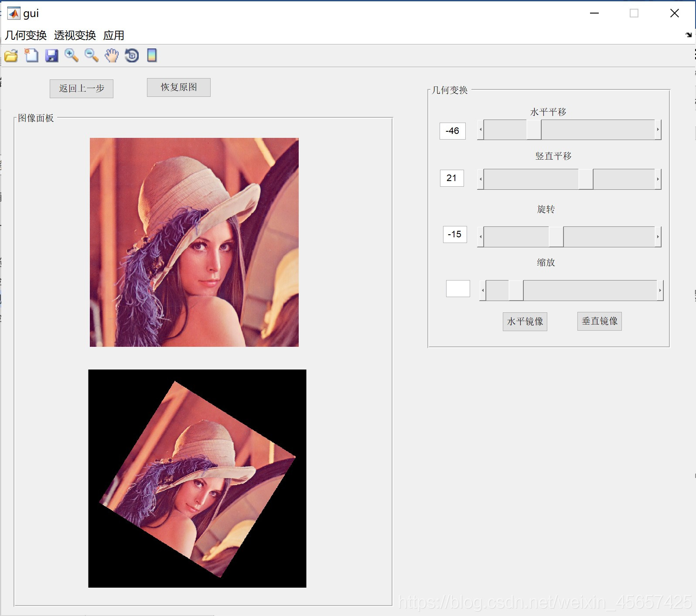Click the 竖直平移 value field showing 21
This screenshot has width=696, height=616.
(x=452, y=178)
